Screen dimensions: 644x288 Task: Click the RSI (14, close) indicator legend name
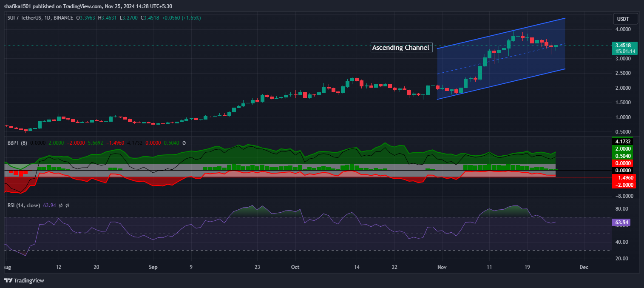click(24, 205)
